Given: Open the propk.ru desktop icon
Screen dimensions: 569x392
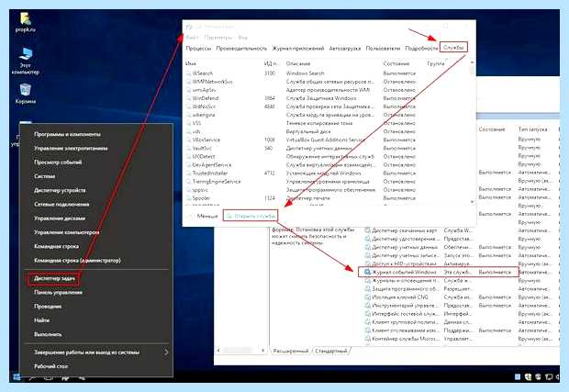Looking at the screenshot, I should click(25, 23).
